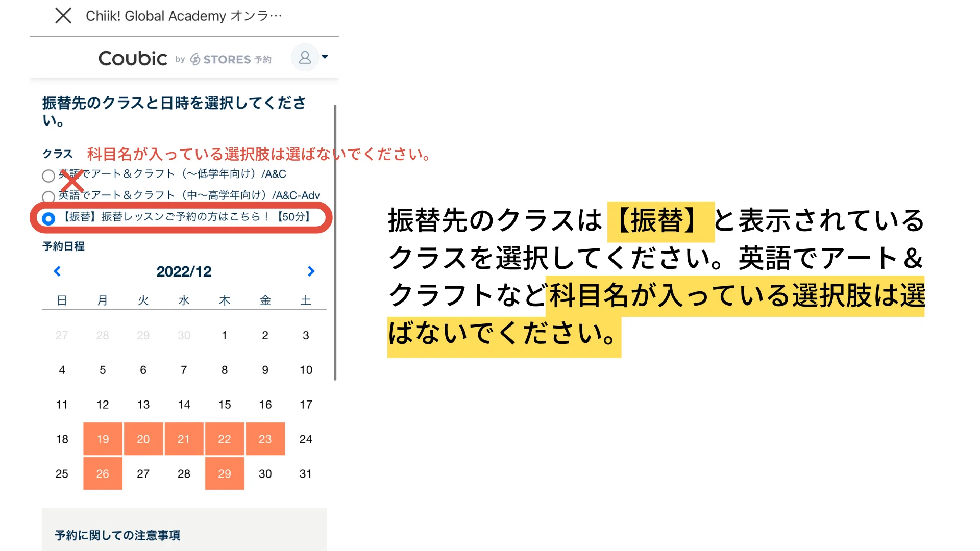Click the 日 weekday column header
This screenshot has width=980, height=551.
[x=62, y=300]
